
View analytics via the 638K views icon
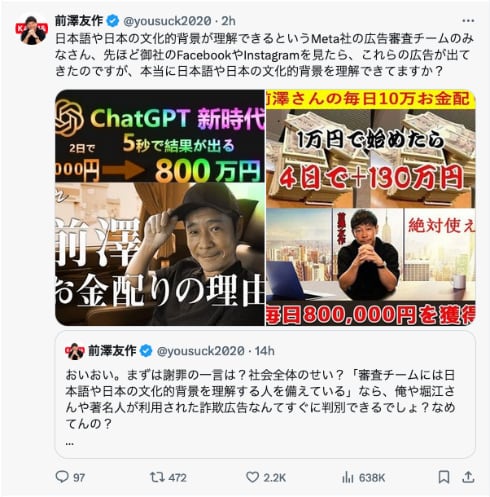347,477
